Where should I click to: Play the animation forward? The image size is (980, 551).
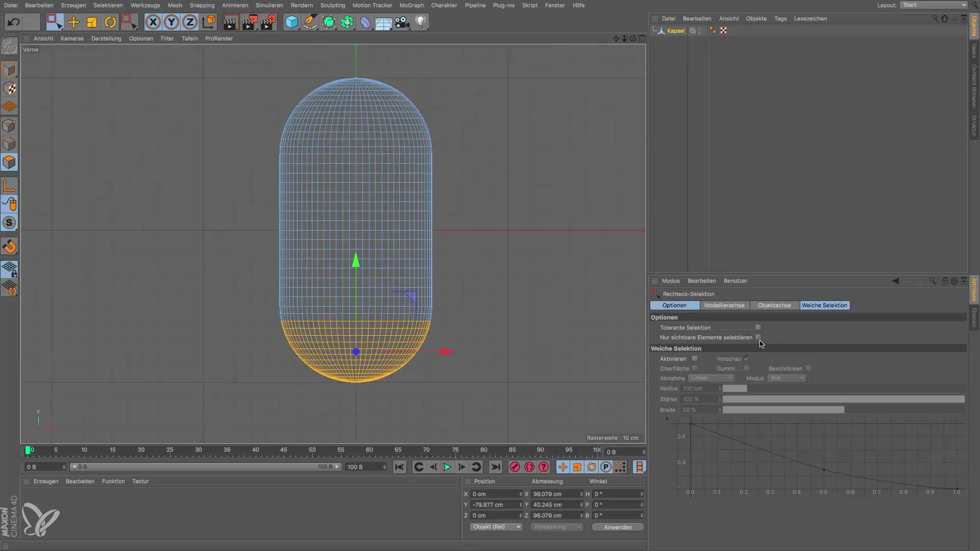click(x=447, y=467)
